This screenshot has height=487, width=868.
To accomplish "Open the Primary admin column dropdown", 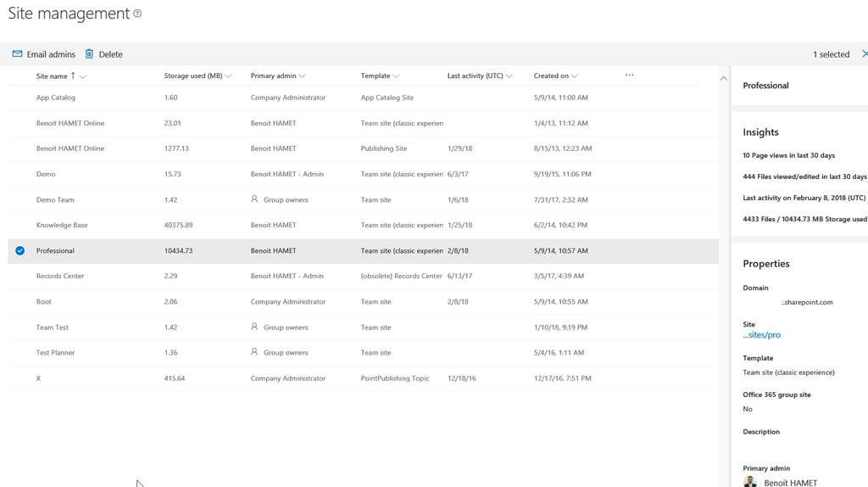I will (303, 76).
